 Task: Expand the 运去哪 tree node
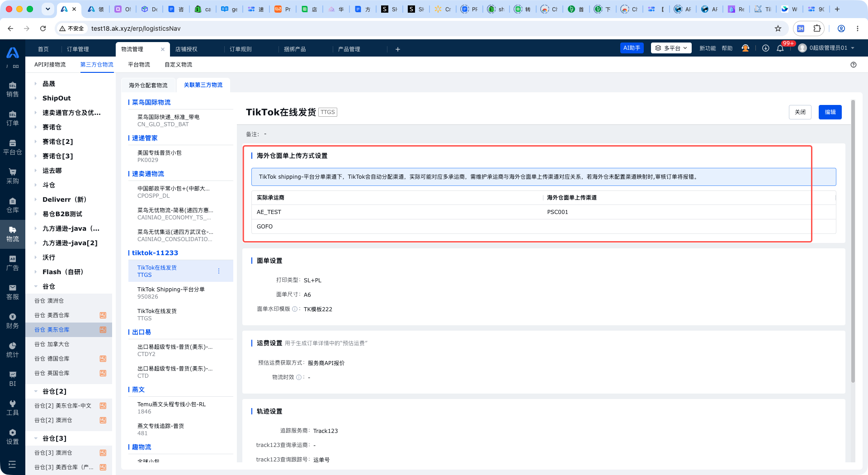pyautogui.click(x=36, y=171)
